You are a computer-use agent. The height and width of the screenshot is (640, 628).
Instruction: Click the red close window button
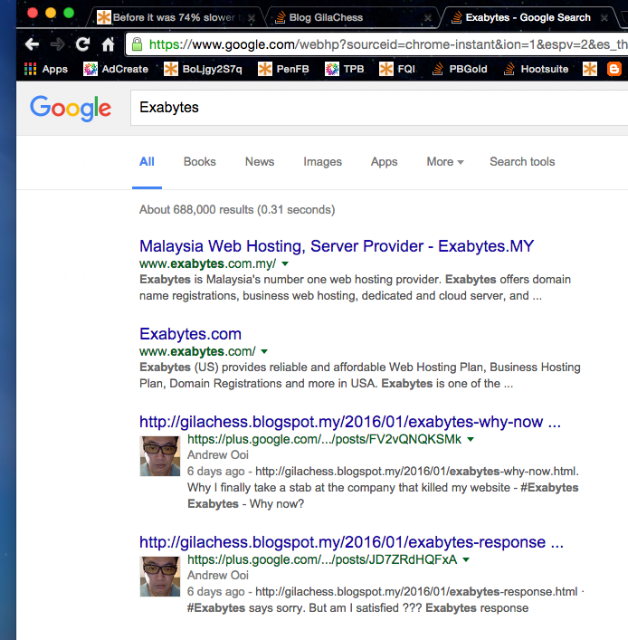(33, 13)
